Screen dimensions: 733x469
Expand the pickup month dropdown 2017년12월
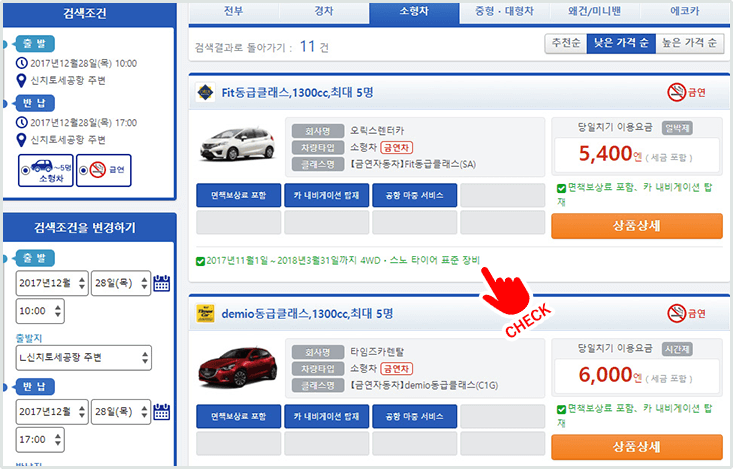pos(52,283)
